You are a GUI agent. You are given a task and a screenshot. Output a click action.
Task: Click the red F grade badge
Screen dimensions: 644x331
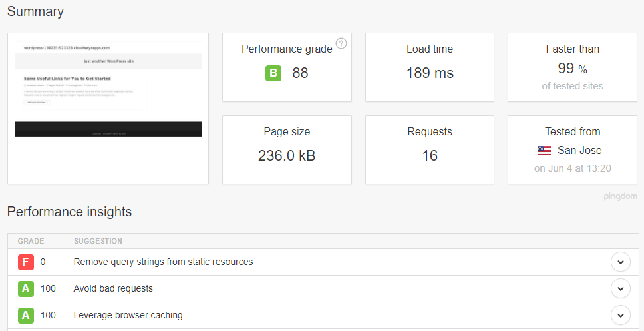(25, 262)
